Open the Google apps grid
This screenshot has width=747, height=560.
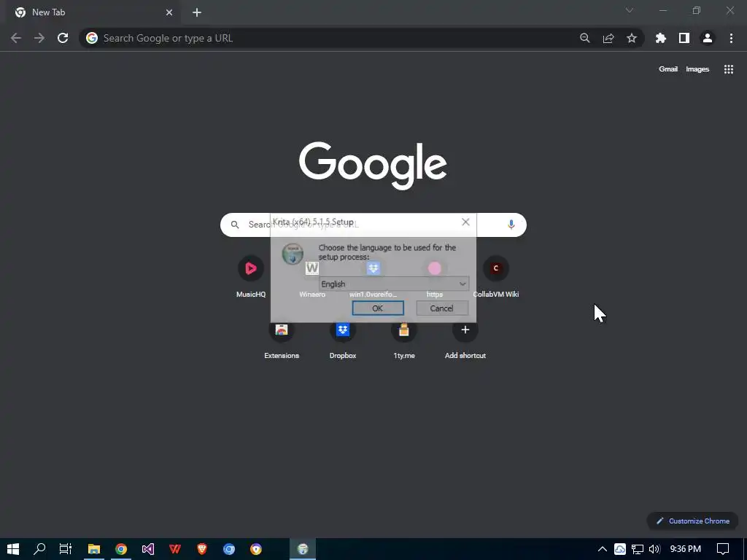729,69
